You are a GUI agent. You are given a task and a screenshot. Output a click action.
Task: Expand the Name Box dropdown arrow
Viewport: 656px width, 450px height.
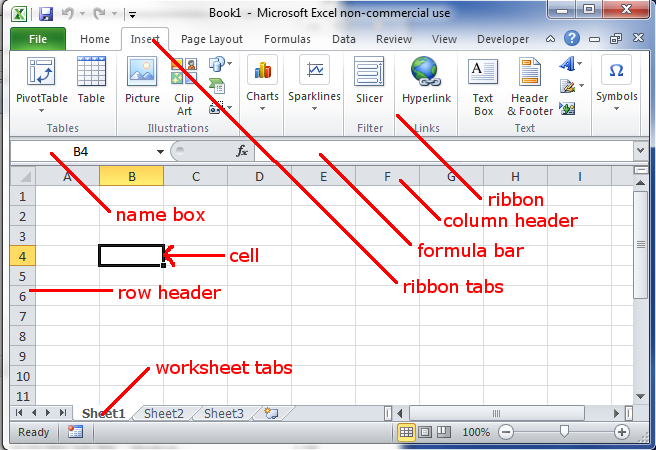point(160,152)
